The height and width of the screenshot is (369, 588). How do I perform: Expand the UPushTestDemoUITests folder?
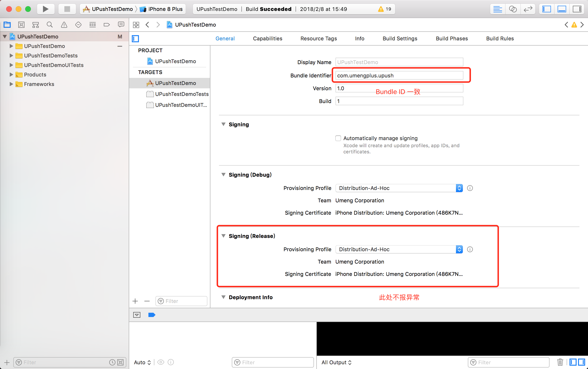click(11, 65)
